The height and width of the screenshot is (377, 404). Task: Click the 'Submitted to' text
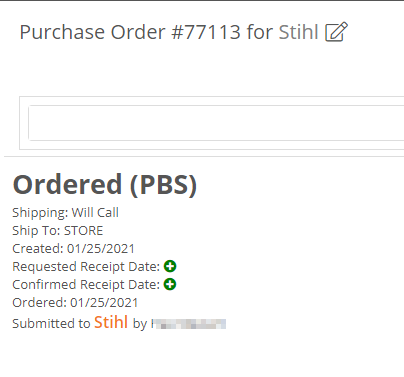51,323
